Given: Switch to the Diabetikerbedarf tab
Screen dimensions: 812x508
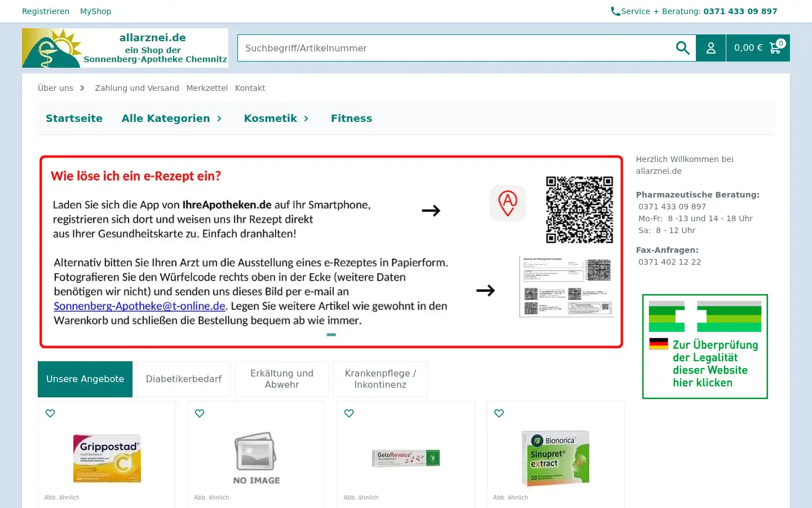Looking at the screenshot, I should point(184,379).
